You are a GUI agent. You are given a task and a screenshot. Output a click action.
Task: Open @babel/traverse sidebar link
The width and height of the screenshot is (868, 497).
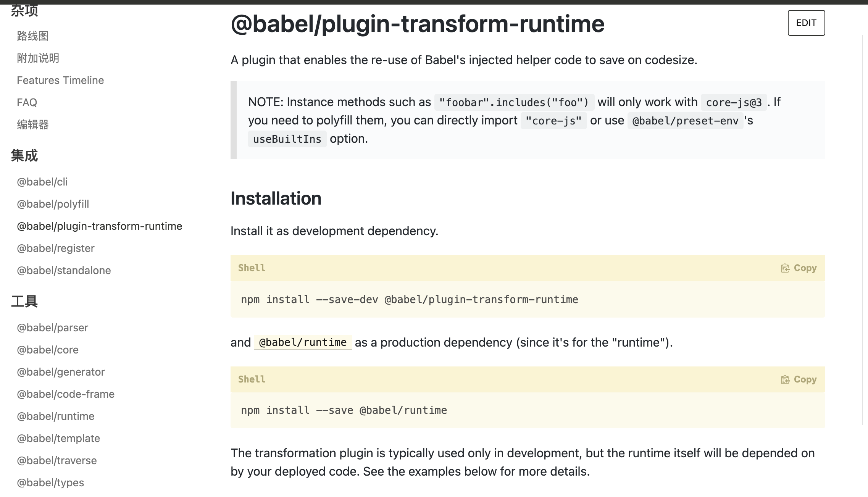coord(56,461)
